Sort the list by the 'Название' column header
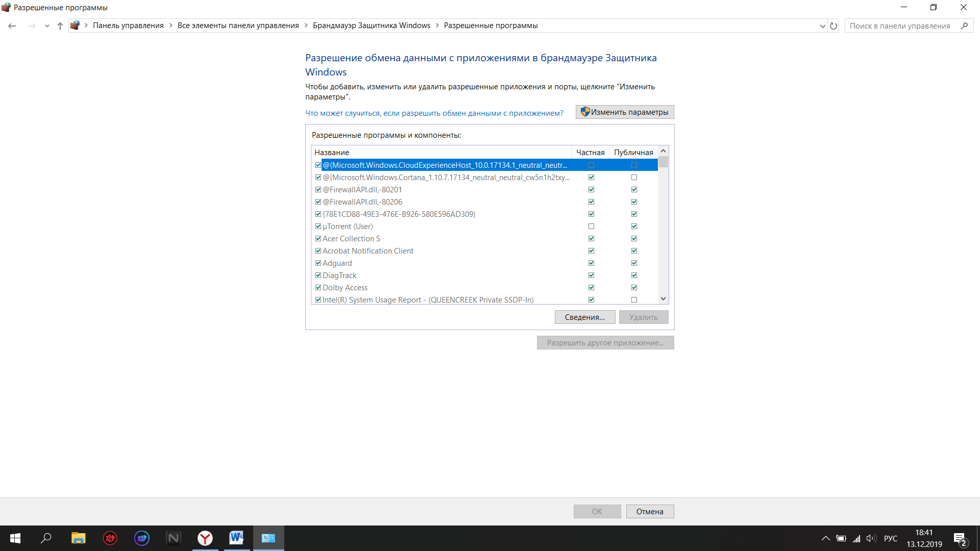Image resolution: width=980 pixels, height=551 pixels. tap(441, 153)
